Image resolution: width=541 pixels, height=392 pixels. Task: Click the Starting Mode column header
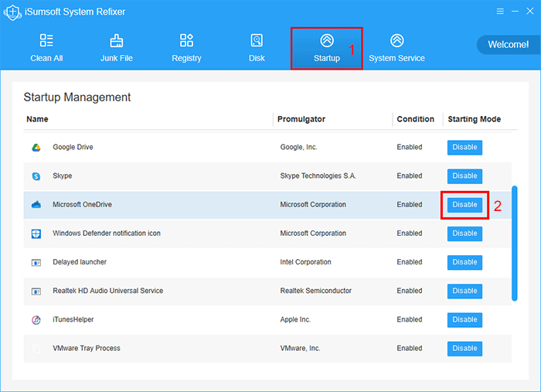pos(474,119)
